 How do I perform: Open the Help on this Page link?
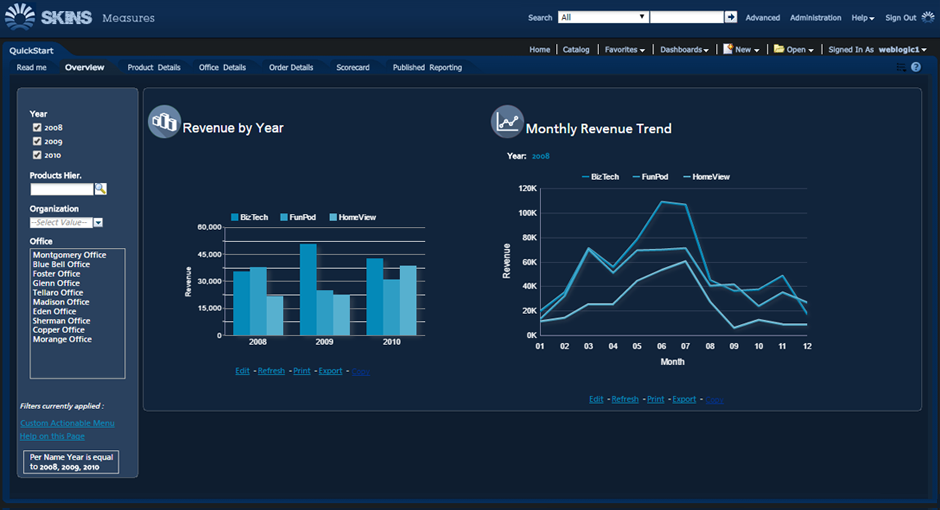click(52, 436)
